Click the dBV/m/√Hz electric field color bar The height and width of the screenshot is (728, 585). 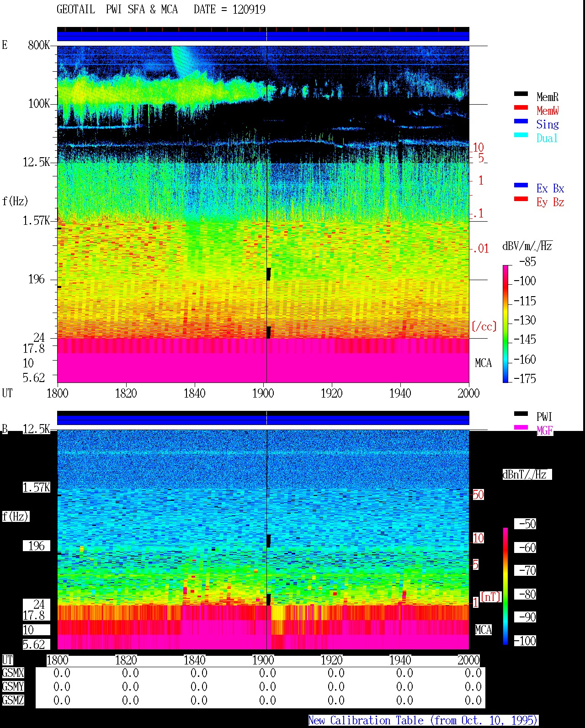click(505, 324)
